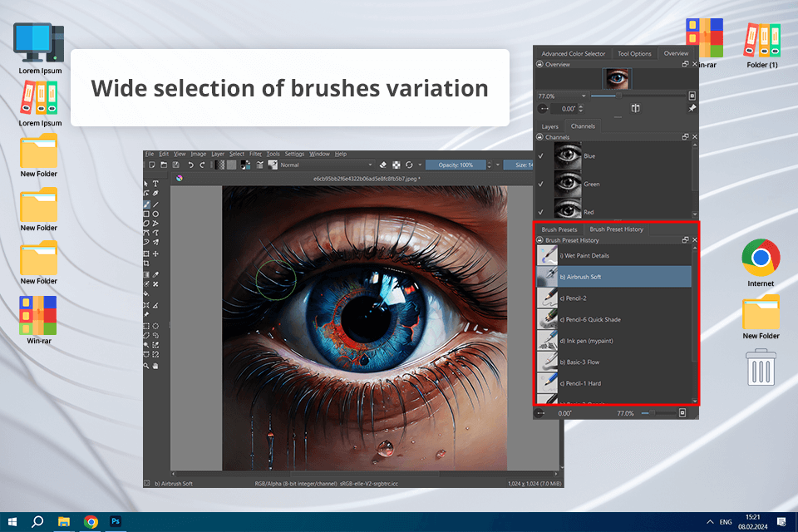
Task: Lock the Overview docker
Action: coord(539,64)
